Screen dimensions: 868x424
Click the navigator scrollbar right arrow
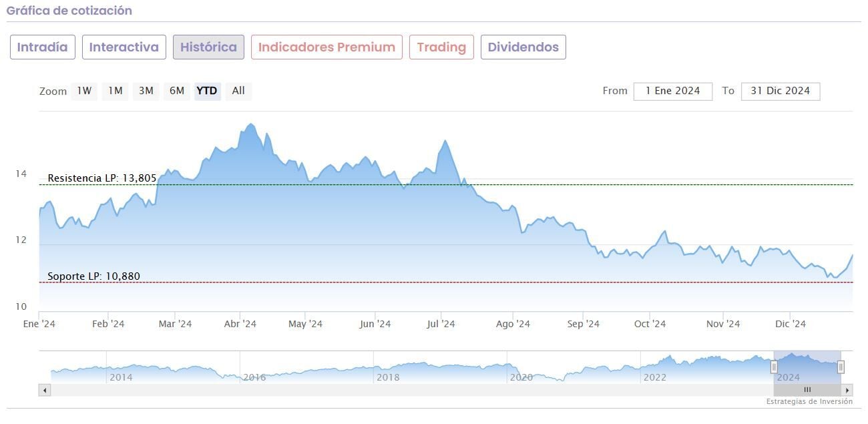(x=847, y=390)
